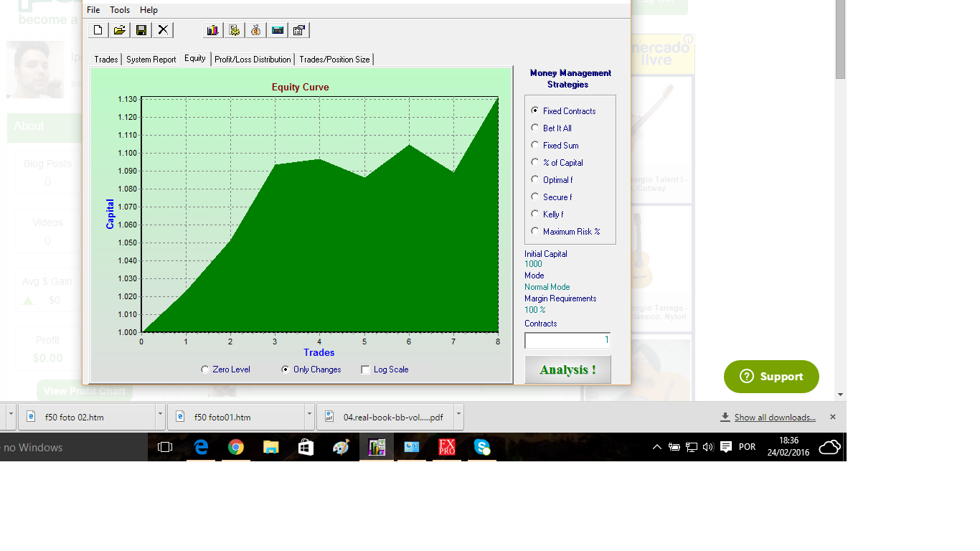Select the Optimal f strategy
980x551 pixels.
pyautogui.click(x=552, y=180)
